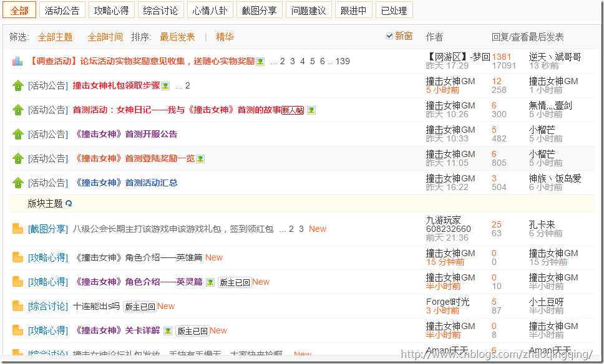The image size is (604, 364).
Task: Click the pinned arrow icon for 首测活动汇总
Action: point(17,183)
